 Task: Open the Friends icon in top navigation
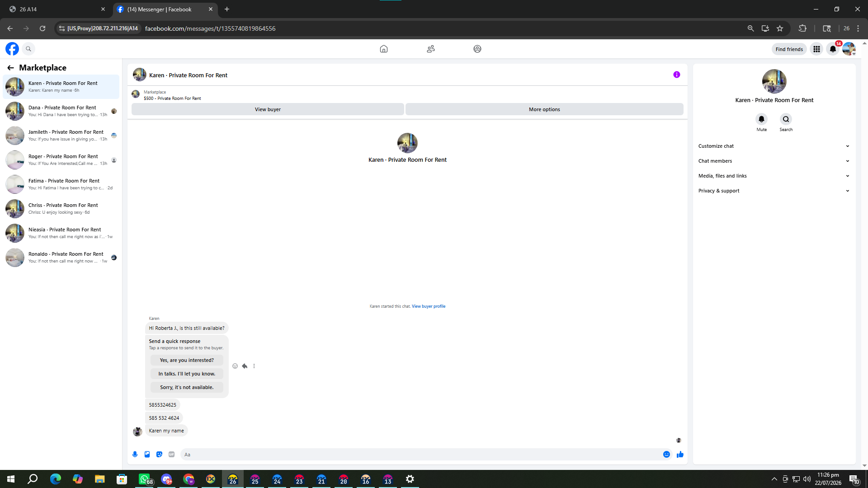(x=431, y=49)
